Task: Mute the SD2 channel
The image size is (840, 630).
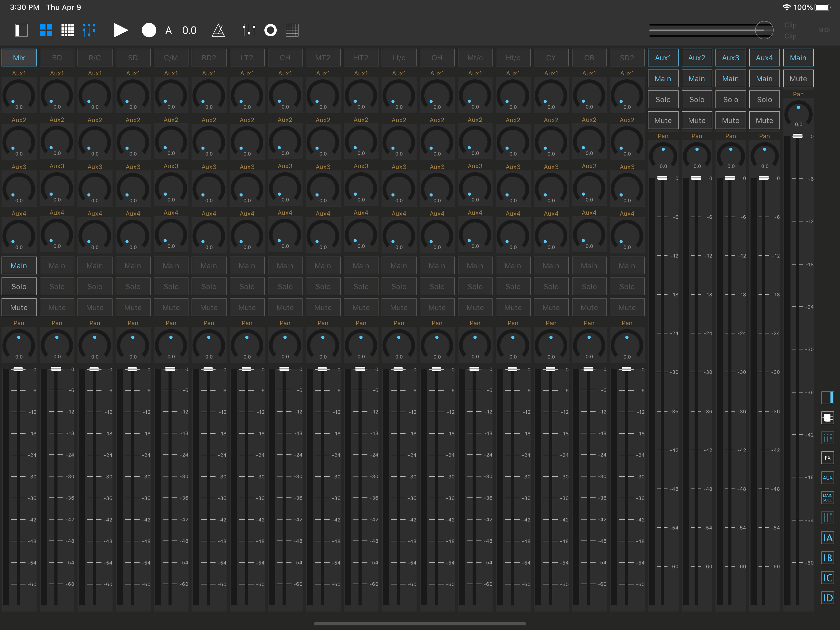Action: click(x=627, y=307)
